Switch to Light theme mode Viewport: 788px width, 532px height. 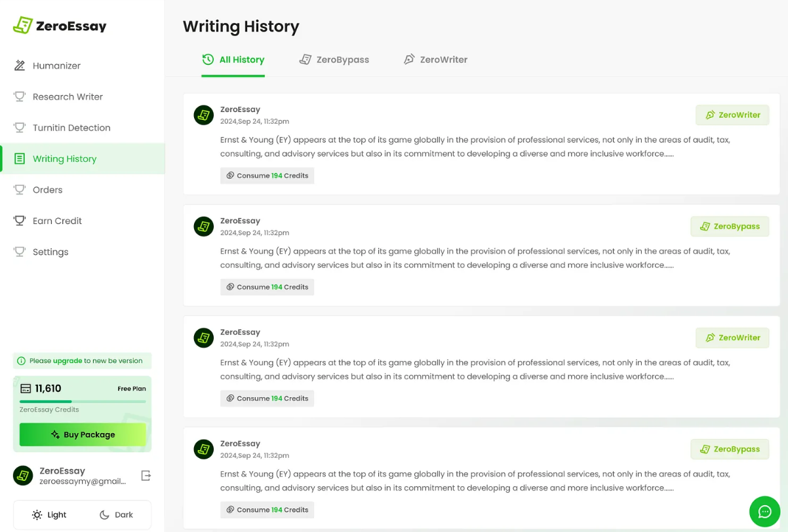click(49, 515)
